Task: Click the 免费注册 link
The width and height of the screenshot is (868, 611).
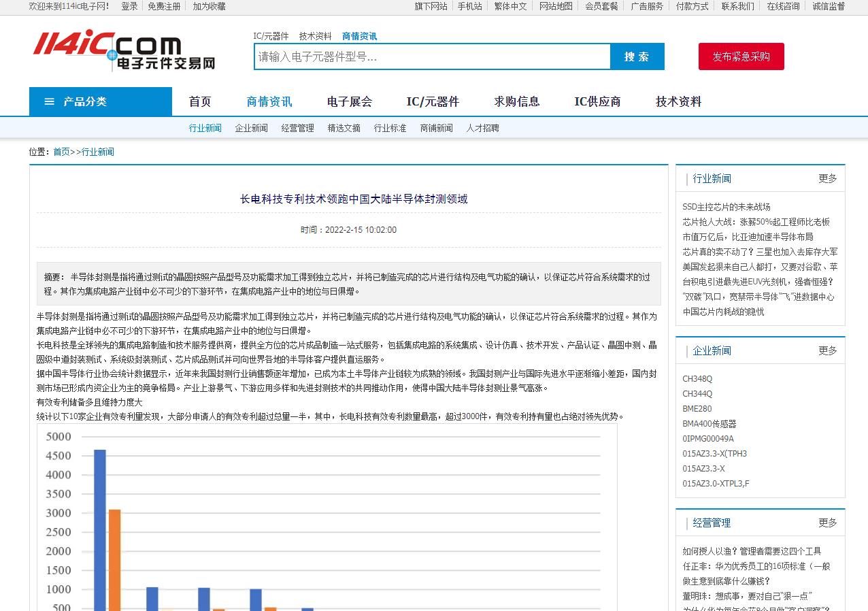Action: [x=164, y=6]
